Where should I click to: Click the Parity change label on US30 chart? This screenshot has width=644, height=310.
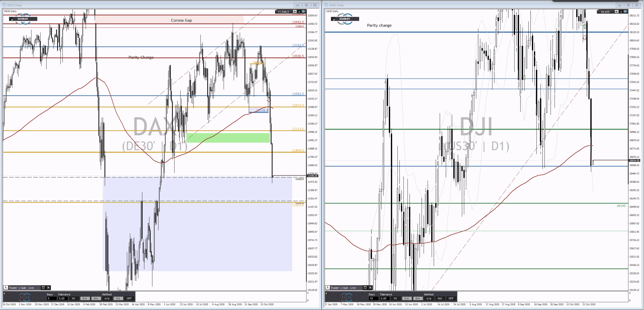coord(379,25)
